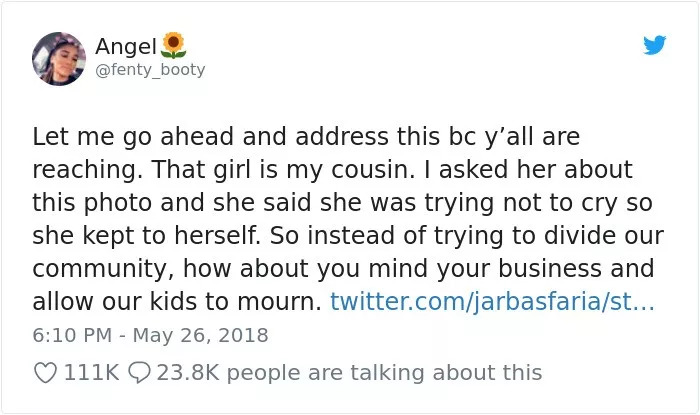
Task: Like the tweet with the heart icon
Action: pyautogui.click(x=45, y=372)
